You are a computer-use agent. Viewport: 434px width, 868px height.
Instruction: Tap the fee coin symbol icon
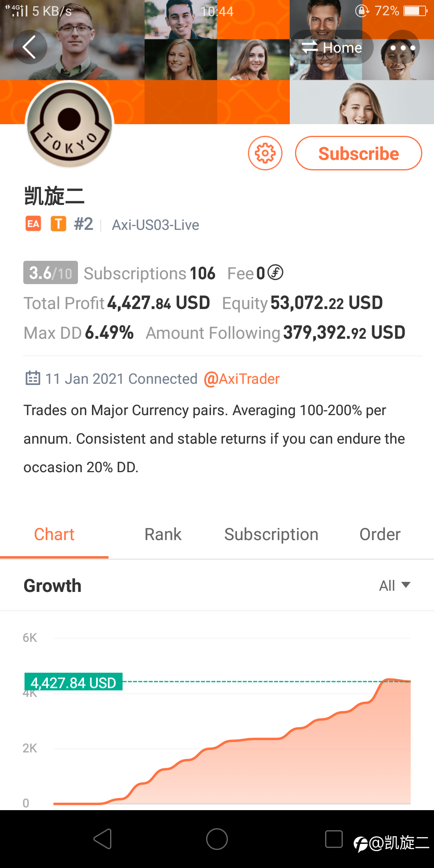pyautogui.click(x=275, y=272)
